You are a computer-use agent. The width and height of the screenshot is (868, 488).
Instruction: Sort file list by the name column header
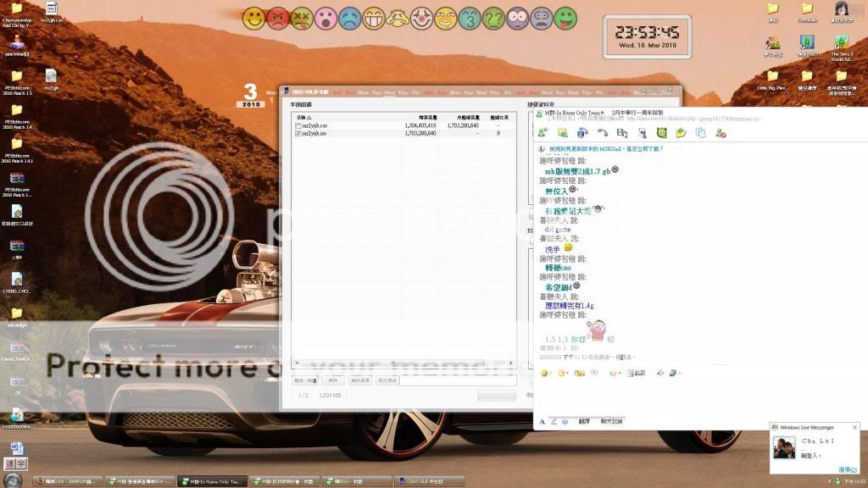(x=303, y=117)
